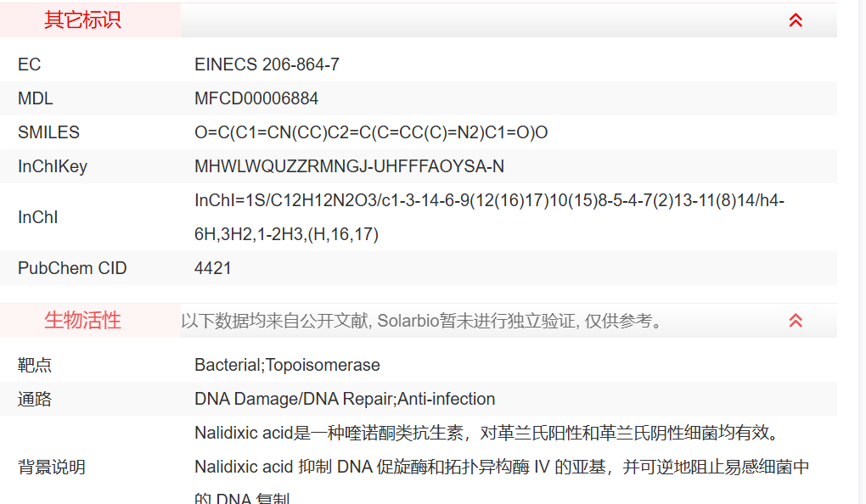Collapse the 其它标识 section with chevron
866x504 pixels.
click(x=796, y=20)
